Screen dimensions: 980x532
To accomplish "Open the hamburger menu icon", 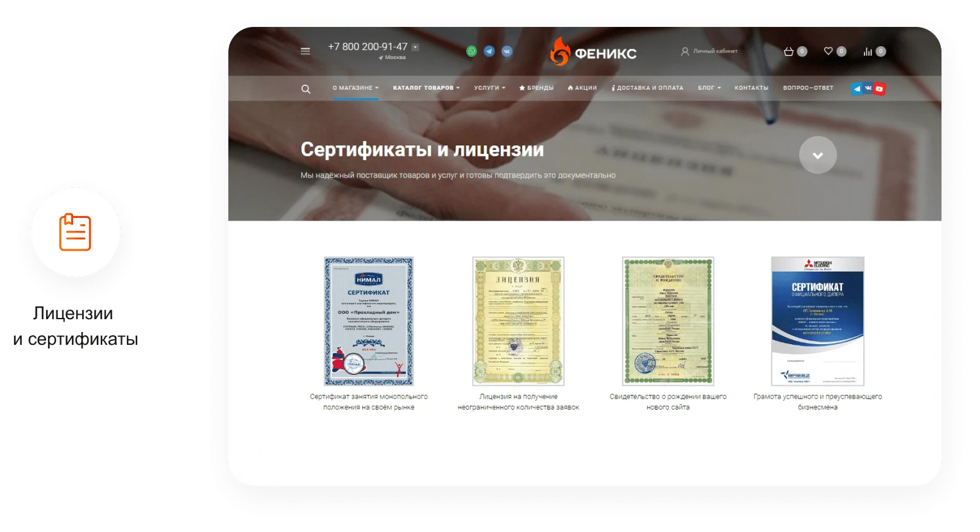I will [305, 51].
